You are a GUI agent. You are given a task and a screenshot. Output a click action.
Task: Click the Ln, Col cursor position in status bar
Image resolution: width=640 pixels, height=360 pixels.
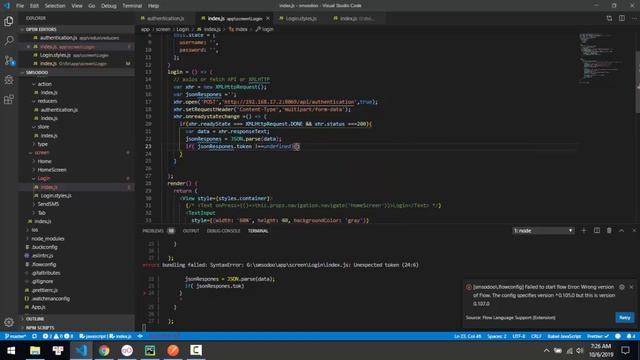click(x=467, y=336)
